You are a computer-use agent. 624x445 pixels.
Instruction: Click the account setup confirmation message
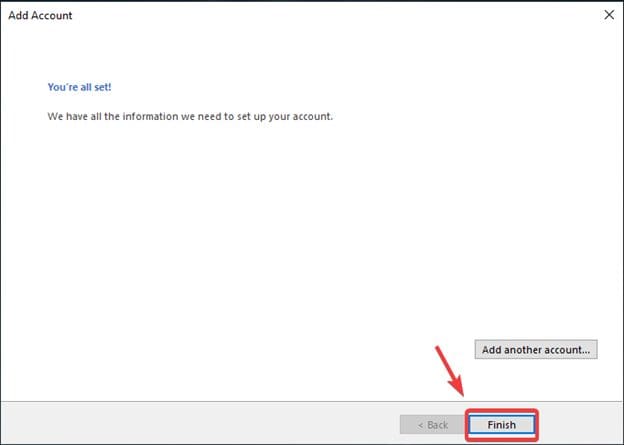(190, 116)
